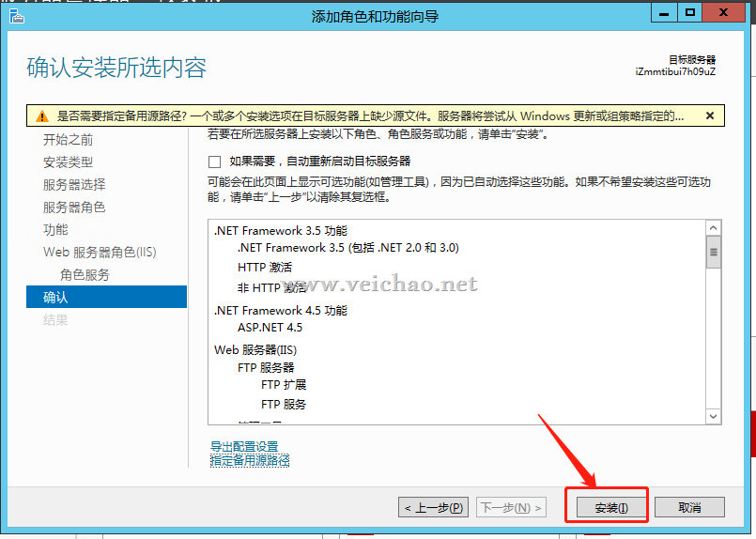Go to Web 服务器角色(IIS) step
The width and height of the screenshot is (756, 539).
tap(100, 253)
